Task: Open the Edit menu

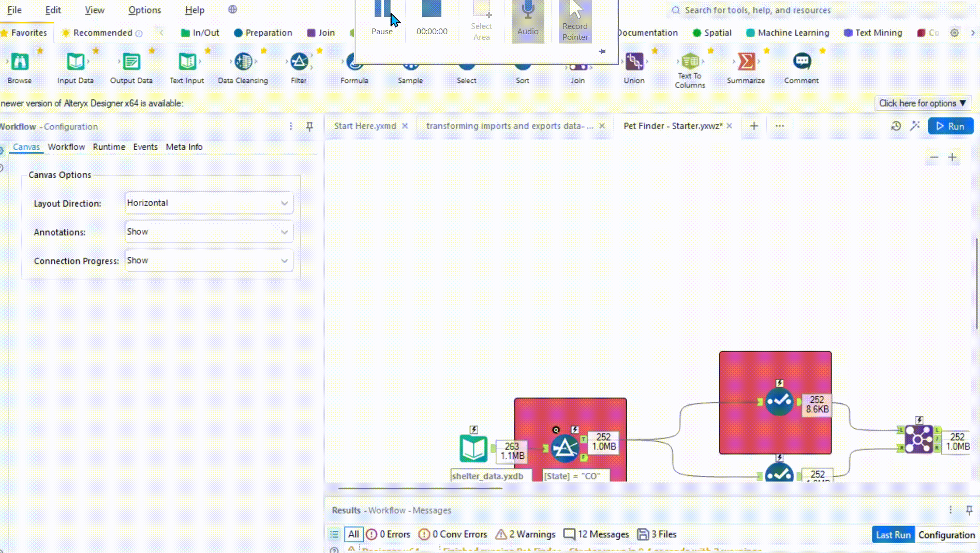Action: click(x=53, y=10)
